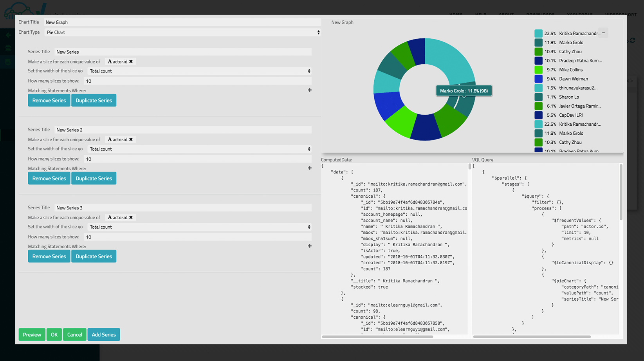Toggle Dawn Weiman legend entry
The width and height of the screenshot is (644, 361).
(573, 79)
